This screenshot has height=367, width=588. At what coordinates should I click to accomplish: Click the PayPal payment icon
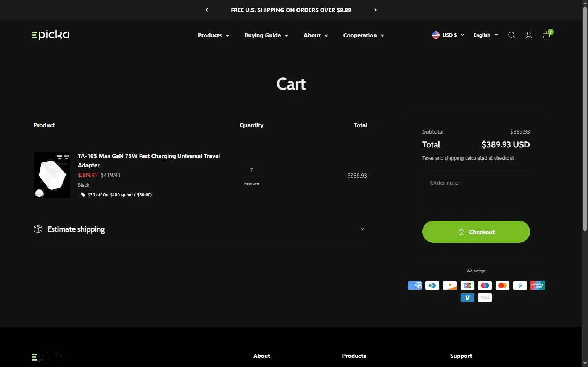pyautogui.click(x=520, y=285)
